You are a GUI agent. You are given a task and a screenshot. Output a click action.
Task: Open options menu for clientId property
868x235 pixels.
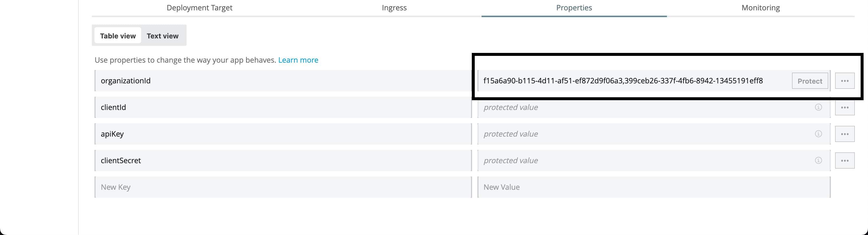(x=845, y=107)
